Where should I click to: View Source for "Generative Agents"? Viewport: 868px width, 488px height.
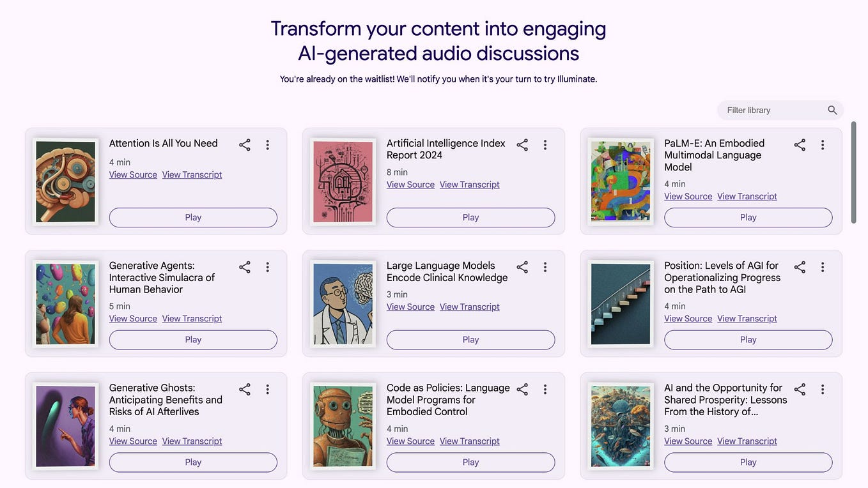(x=132, y=318)
